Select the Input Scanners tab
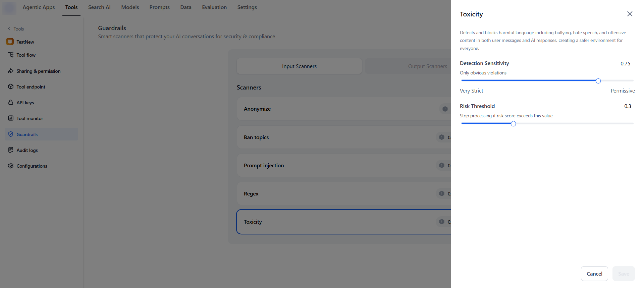The width and height of the screenshot is (644, 288). [x=299, y=66]
